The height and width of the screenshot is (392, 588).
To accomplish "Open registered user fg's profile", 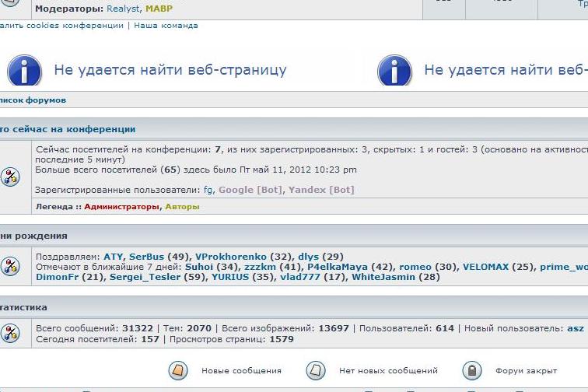I will (x=208, y=190).
